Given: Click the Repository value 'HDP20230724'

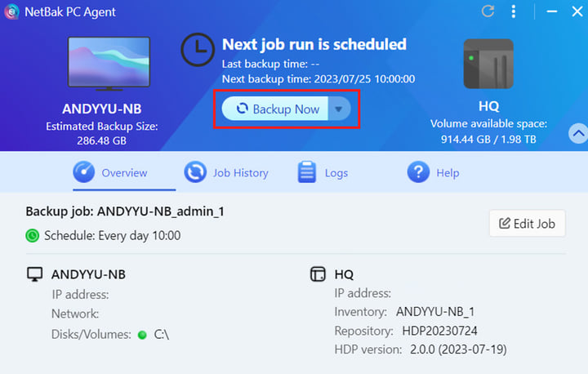Looking at the screenshot, I should pos(439,331).
